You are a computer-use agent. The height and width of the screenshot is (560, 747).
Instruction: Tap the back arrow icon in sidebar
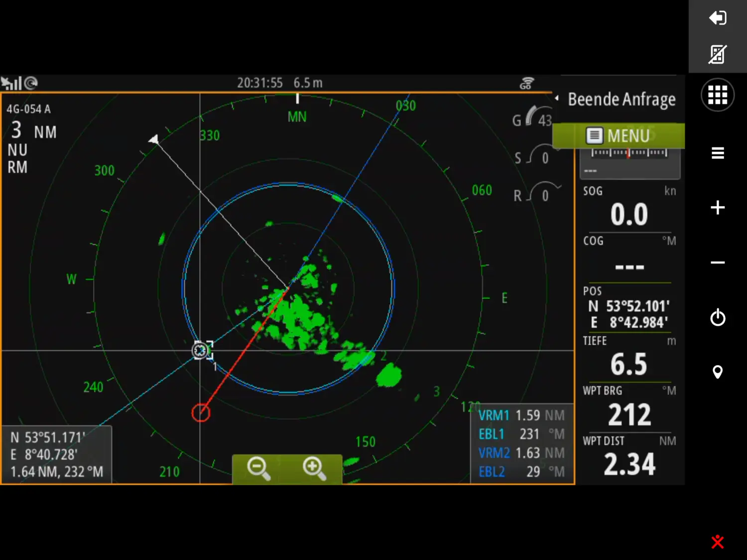(718, 18)
